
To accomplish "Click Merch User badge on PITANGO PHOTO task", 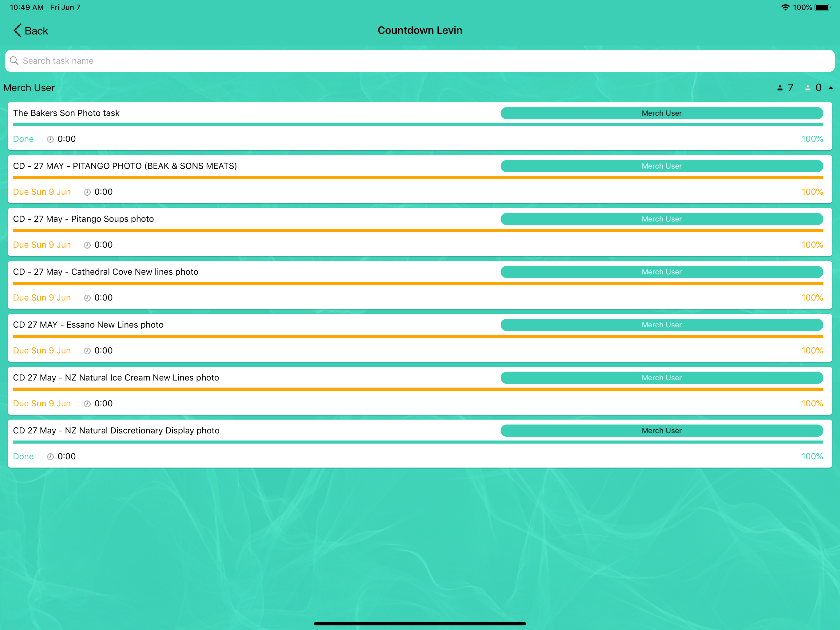I will point(662,166).
